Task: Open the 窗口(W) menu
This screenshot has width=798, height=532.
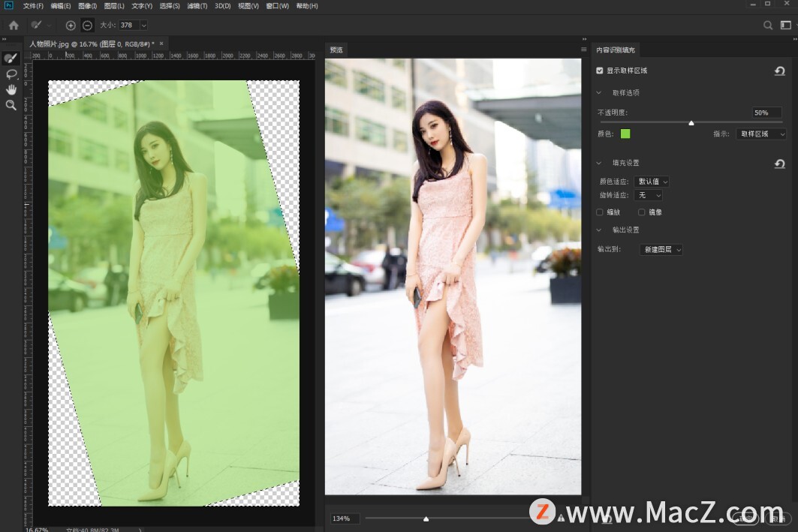Action: [277, 6]
